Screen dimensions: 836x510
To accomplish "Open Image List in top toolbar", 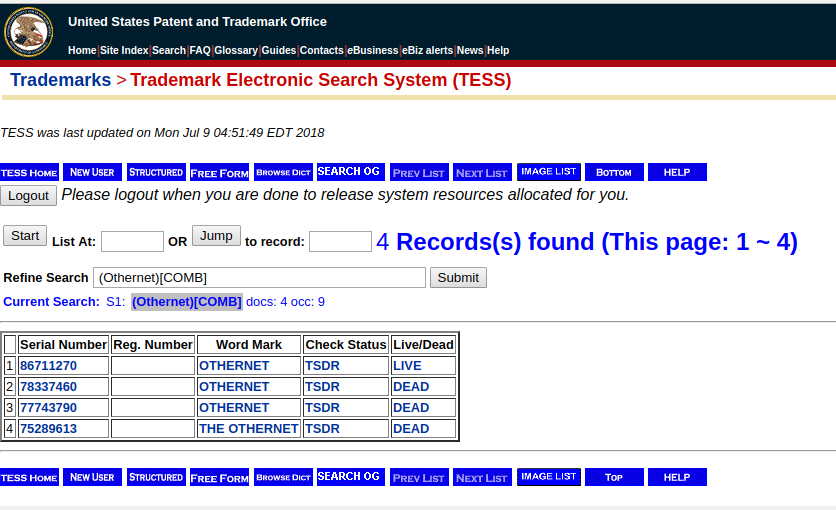I will point(548,172).
